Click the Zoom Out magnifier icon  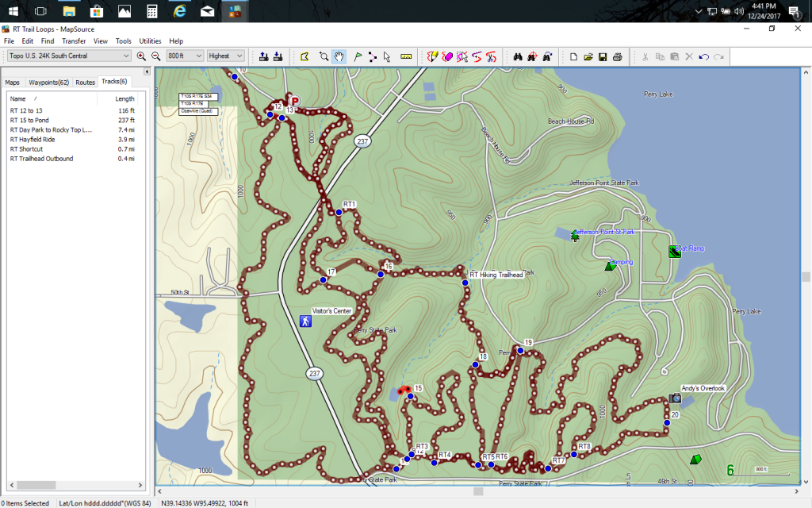tap(155, 56)
